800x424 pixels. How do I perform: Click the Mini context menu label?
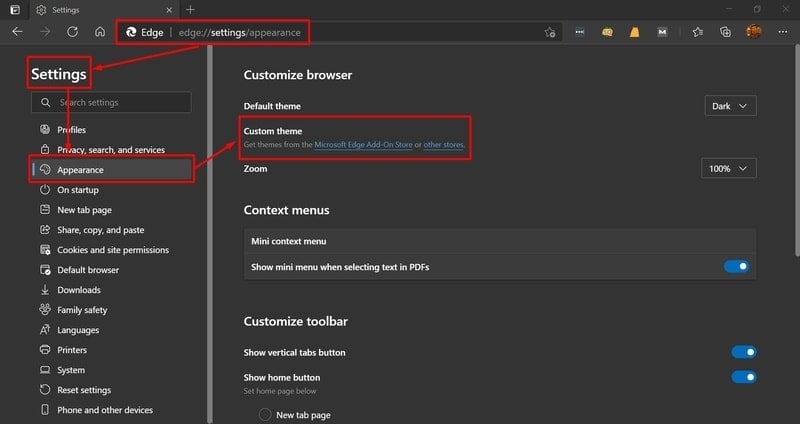[x=288, y=241]
